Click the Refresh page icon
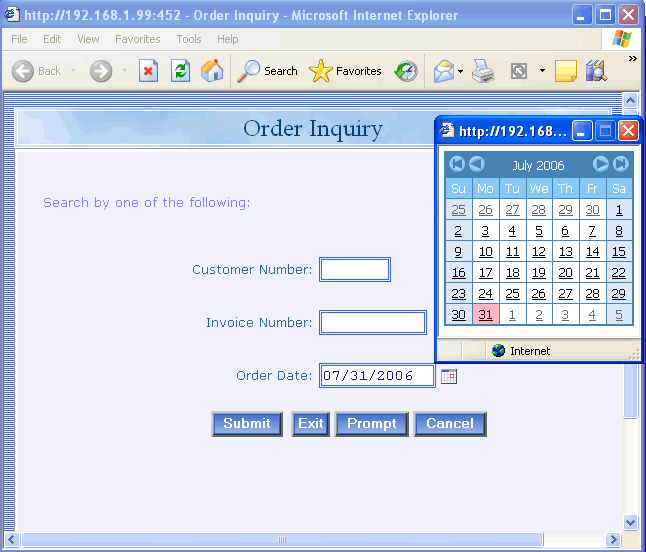The image size is (646, 552). [x=180, y=71]
